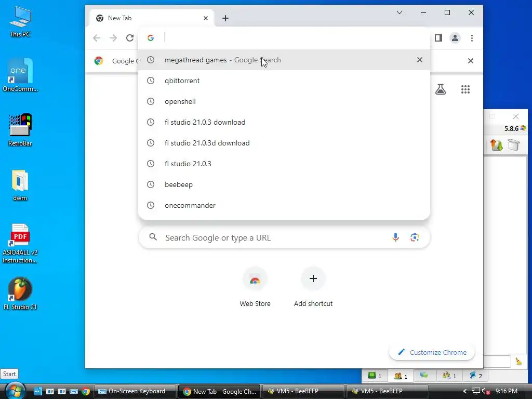This screenshot has width=532, height=399.
Task: Switch to On-Screen Keyboard taskbar button
Action: [135, 391]
